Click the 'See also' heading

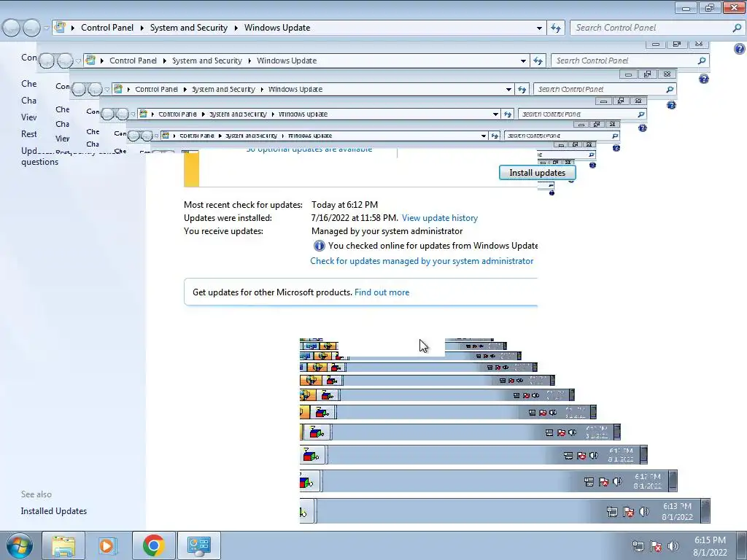pyautogui.click(x=36, y=494)
